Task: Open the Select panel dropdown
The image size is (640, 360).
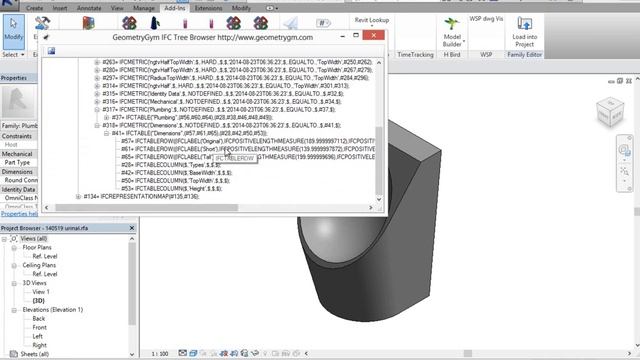Action: click(x=13, y=54)
